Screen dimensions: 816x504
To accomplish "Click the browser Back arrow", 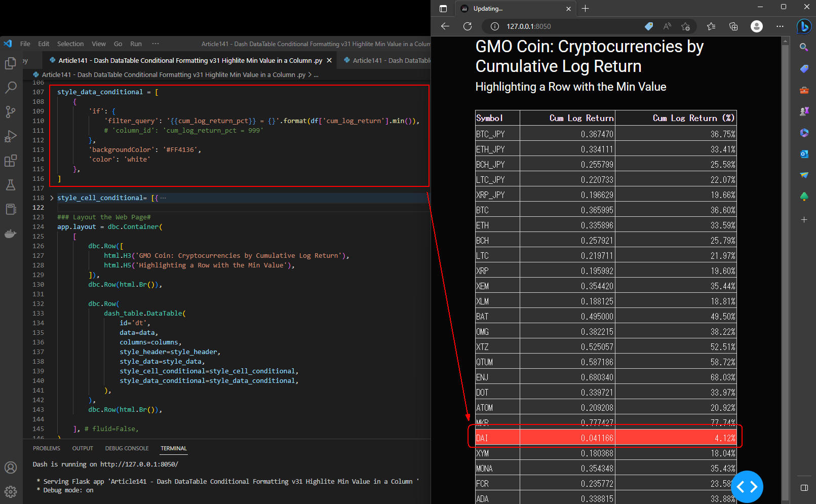I will click(445, 26).
